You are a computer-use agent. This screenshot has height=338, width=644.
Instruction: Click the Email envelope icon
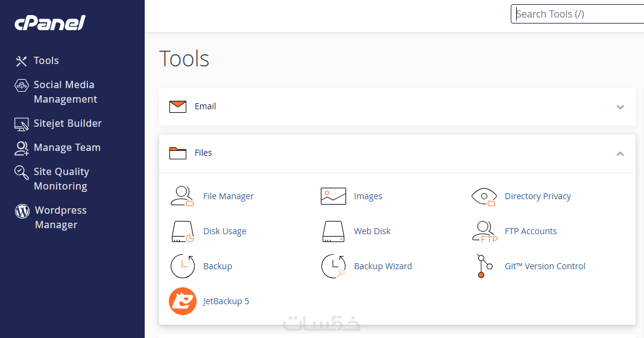(178, 106)
